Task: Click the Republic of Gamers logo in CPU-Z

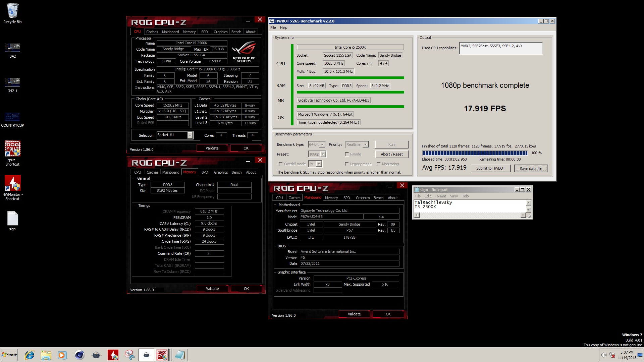Action: click(244, 52)
